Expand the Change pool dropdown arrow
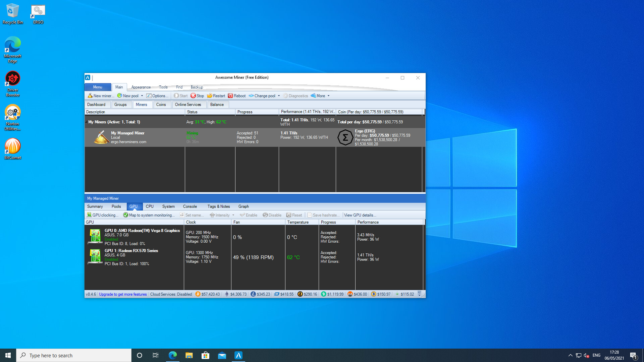Screen dimensions: 644x362 tap(279, 96)
